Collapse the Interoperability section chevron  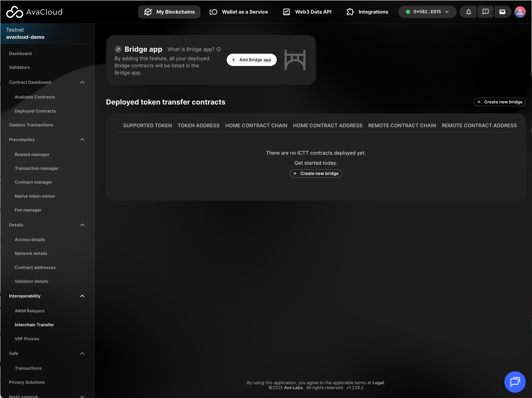point(82,296)
